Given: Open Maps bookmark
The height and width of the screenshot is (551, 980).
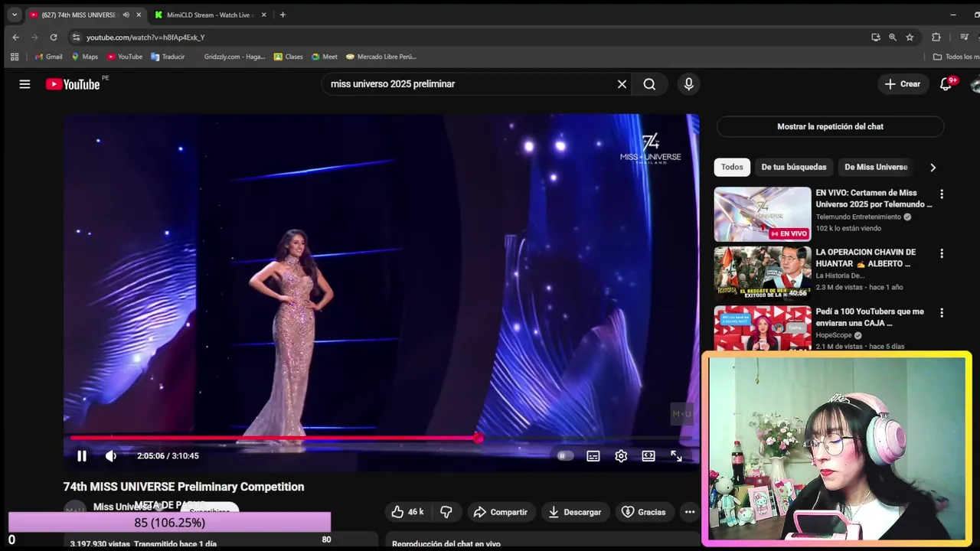Looking at the screenshot, I should coord(85,57).
